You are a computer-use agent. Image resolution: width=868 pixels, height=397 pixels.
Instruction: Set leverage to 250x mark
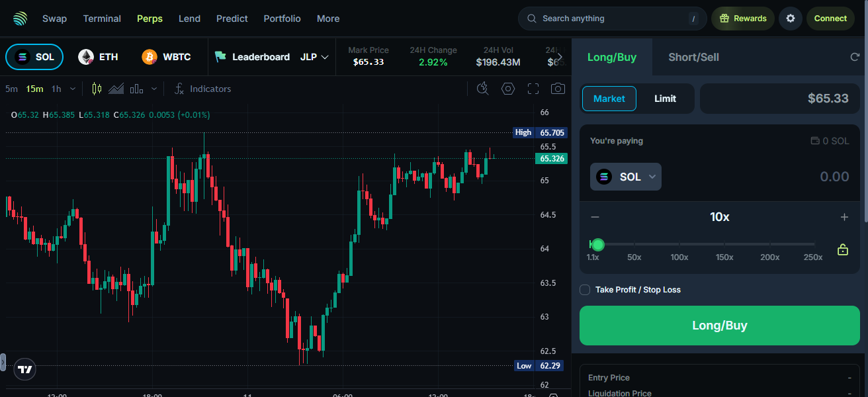[813, 257]
